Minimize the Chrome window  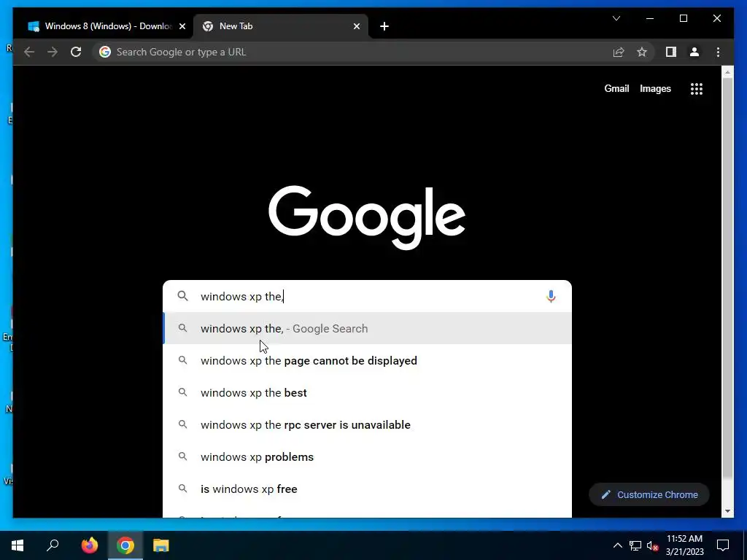coord(650,18)
